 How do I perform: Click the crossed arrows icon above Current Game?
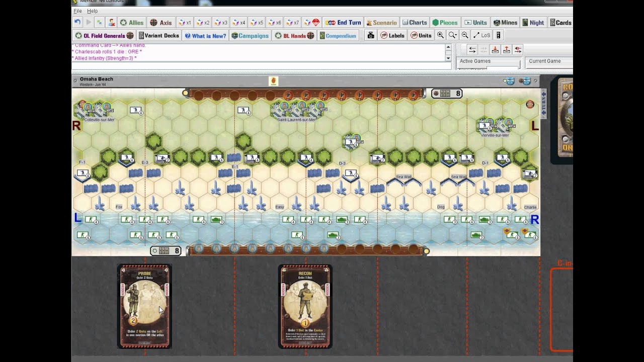518,49
